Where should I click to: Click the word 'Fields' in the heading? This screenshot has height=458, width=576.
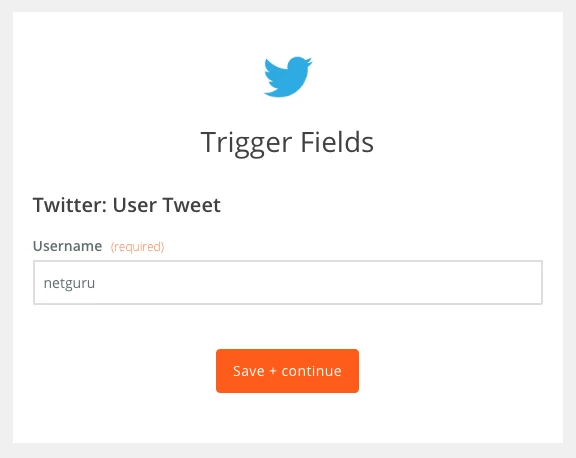(x=337, y=142)
